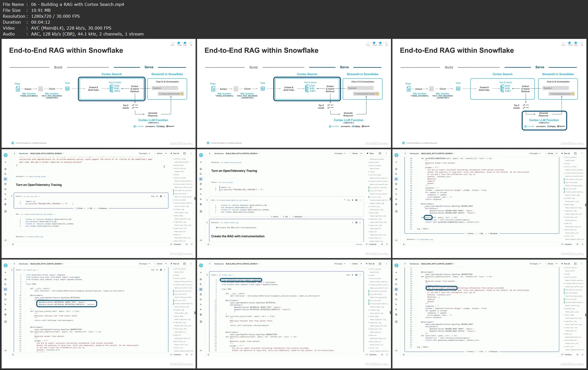The image size is (588, 370).
Task: Open the slide thumbnail with the boxed Cortex LLM Function
Action: (x=489, y=93)
